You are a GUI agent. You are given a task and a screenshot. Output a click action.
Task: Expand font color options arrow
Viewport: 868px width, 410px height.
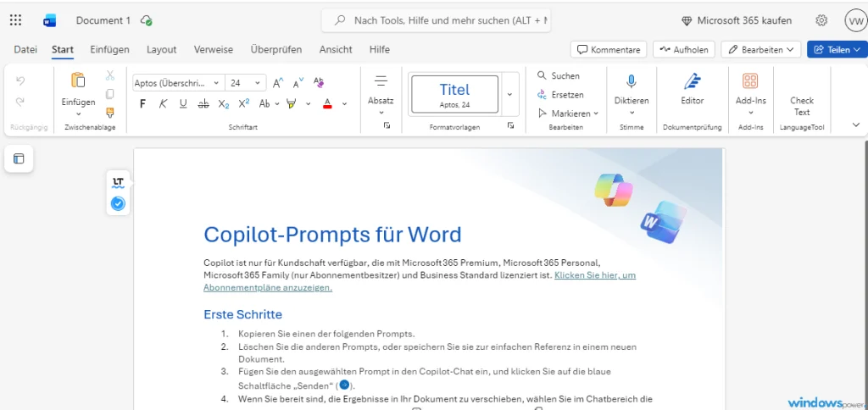point(344,103)
